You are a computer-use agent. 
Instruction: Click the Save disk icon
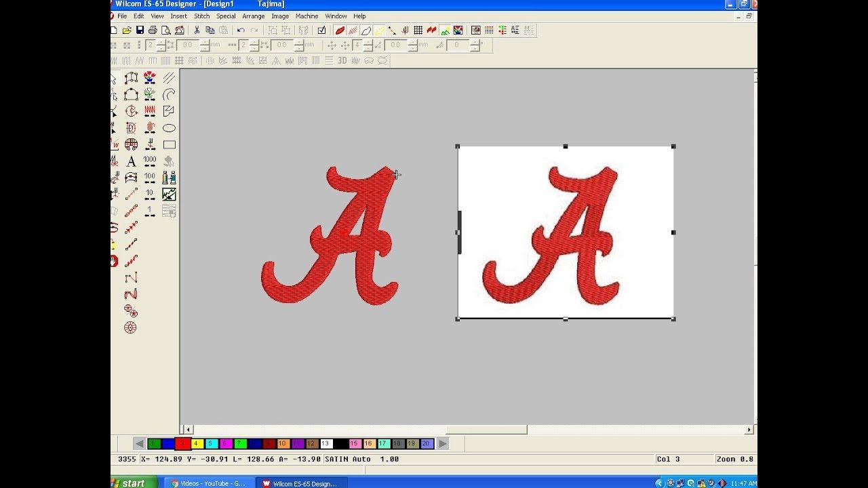click(x=140, y=30)
